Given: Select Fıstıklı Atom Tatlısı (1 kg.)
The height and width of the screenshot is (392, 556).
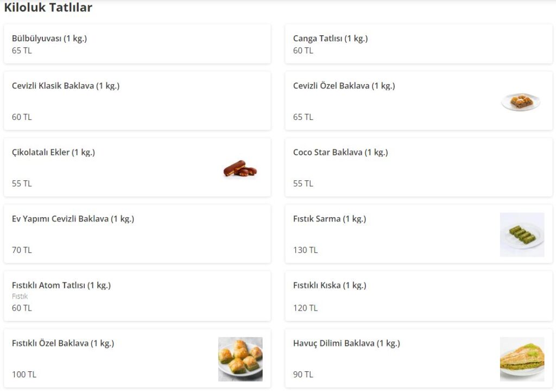Looking at the screenshot, I should tap(61, 285).
